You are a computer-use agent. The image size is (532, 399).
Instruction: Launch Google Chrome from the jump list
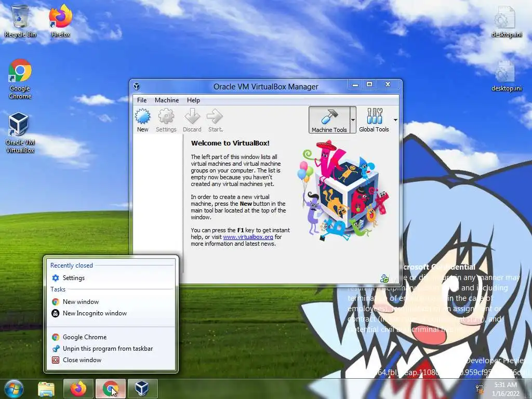click(x=111, y=337)
